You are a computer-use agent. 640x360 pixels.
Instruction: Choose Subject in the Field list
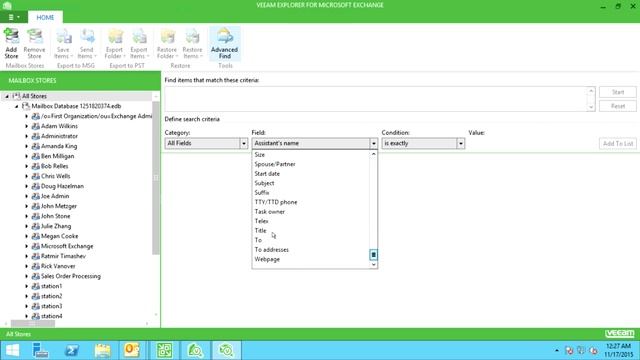coord(264,183)
